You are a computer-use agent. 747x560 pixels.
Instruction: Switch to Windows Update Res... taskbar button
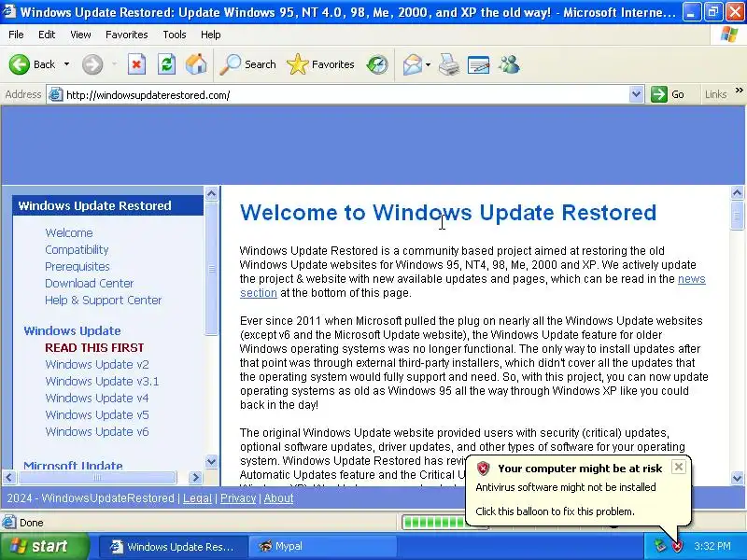[x=174, y=546]
